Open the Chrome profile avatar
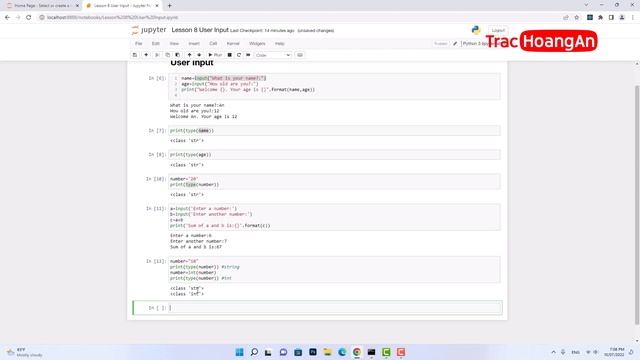 622,18
